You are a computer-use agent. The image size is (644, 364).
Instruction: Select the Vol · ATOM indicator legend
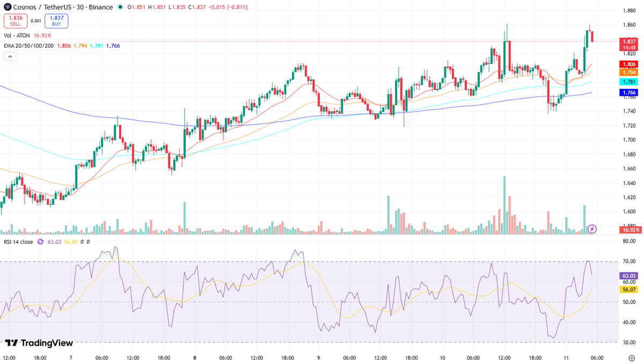click(17, 35)
